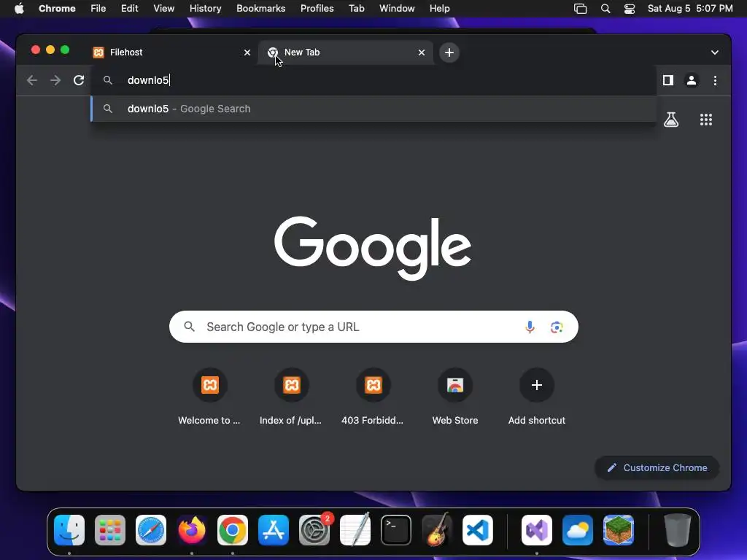This screenshot has height=560, width=747.
Task: Close the Filehost tab
Action: 247,52
